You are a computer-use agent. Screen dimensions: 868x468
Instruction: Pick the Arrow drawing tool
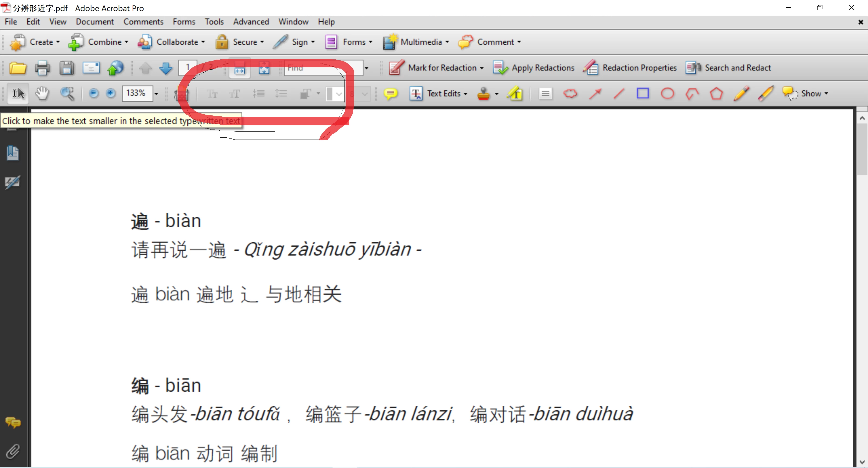(595, 93)
